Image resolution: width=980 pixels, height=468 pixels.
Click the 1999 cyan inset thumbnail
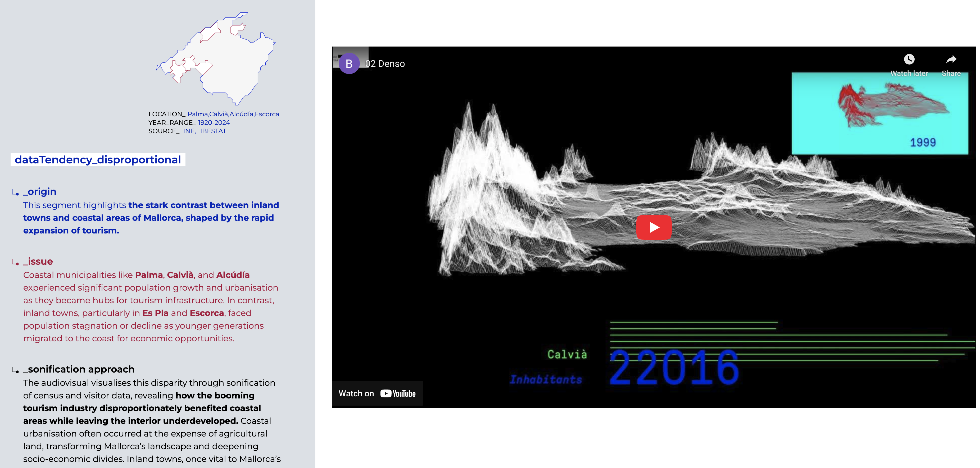[879, 113]
